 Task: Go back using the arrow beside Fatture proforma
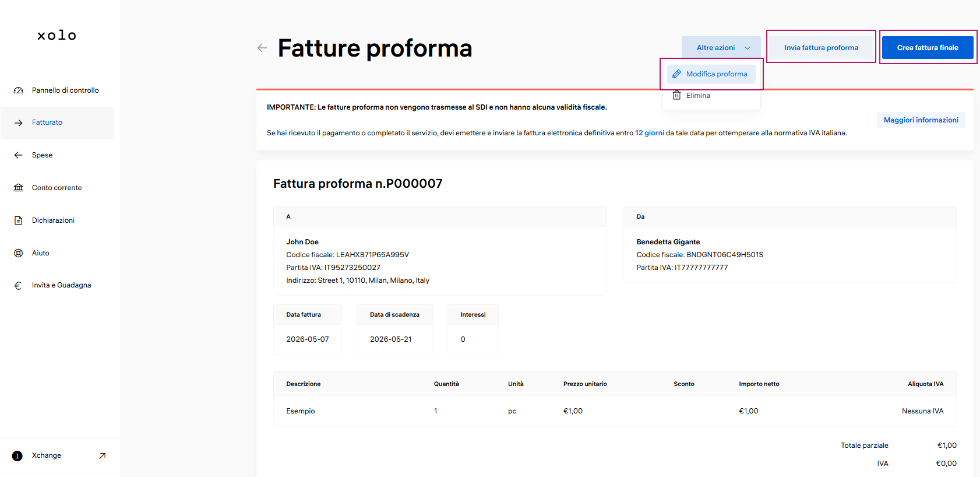coord(262,48)
